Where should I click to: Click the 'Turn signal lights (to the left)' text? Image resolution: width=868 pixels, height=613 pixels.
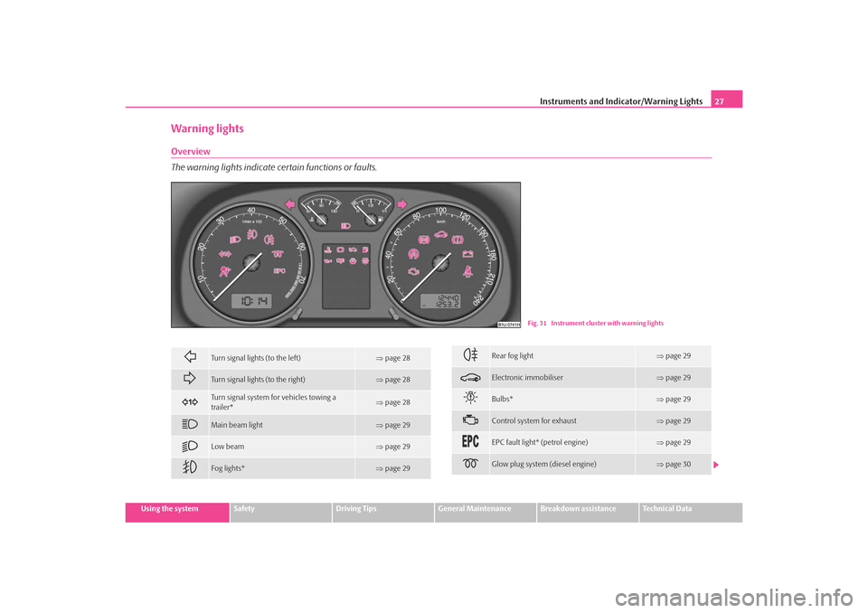256,358
